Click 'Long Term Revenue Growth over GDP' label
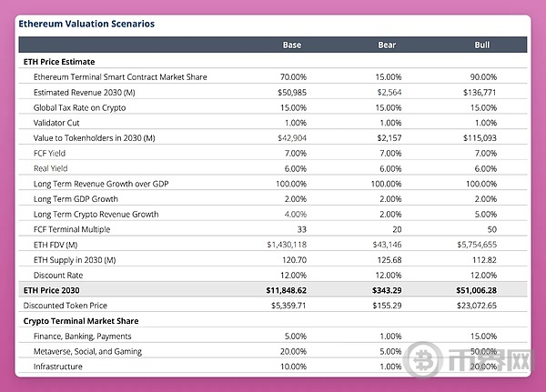The image size is (546, 392). pos(101,184)
